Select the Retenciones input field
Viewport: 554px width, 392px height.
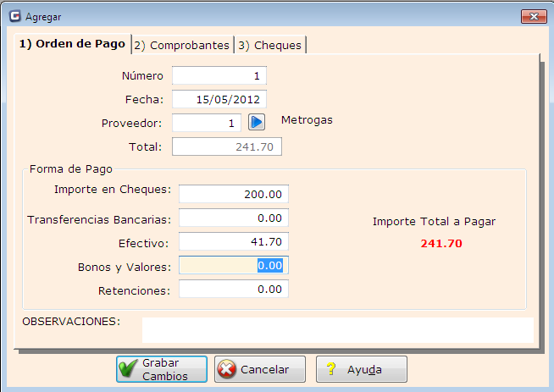233,290
